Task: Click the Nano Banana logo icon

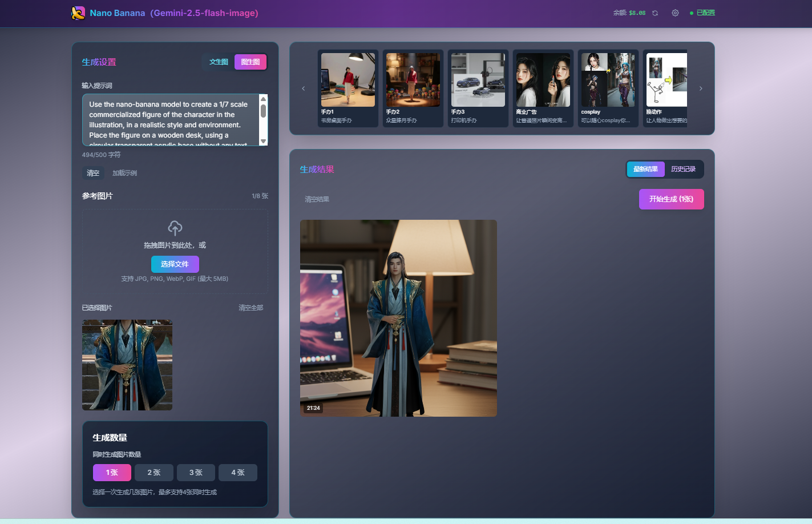Action: click(x=78, y=13)
